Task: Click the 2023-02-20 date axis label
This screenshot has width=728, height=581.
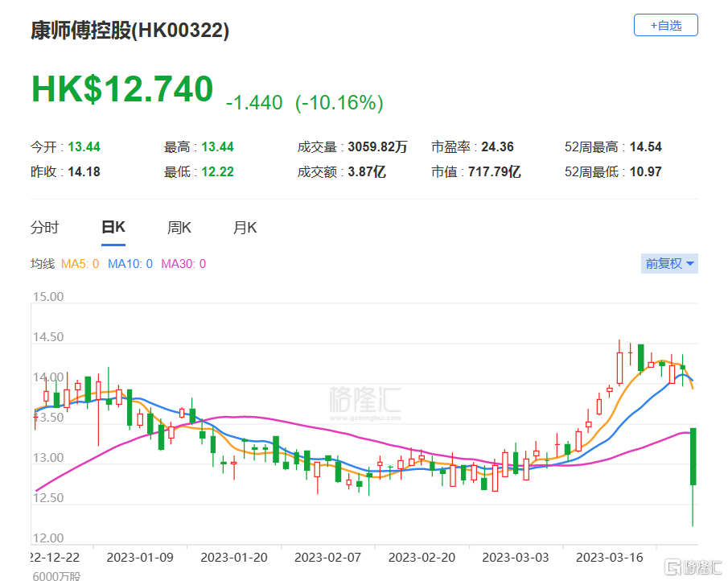Action: [422, 558]
